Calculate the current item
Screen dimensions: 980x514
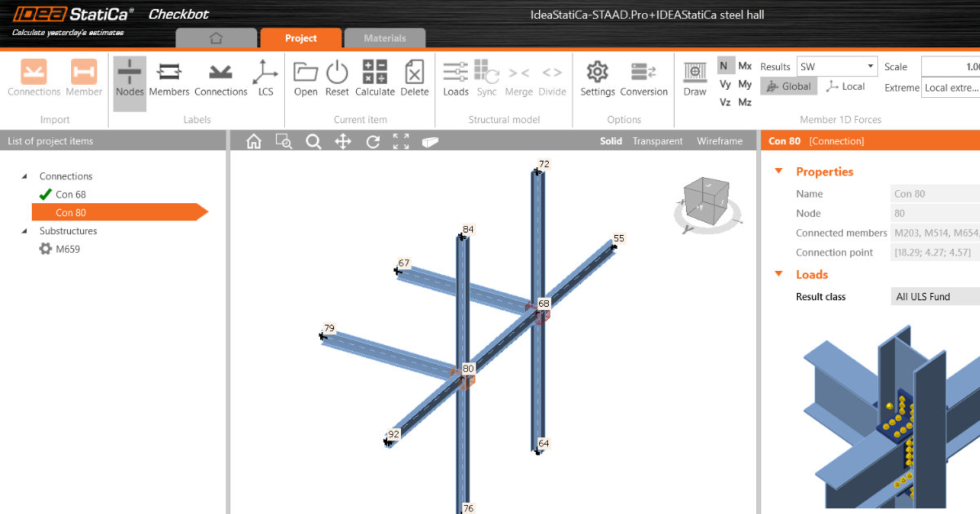tap(375, 78)
